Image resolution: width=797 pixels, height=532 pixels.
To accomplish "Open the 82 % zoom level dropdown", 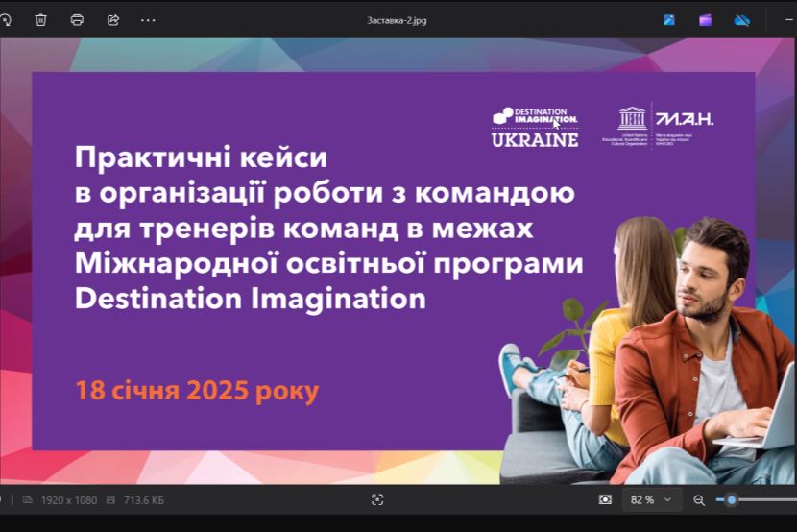I will (651, 500).
